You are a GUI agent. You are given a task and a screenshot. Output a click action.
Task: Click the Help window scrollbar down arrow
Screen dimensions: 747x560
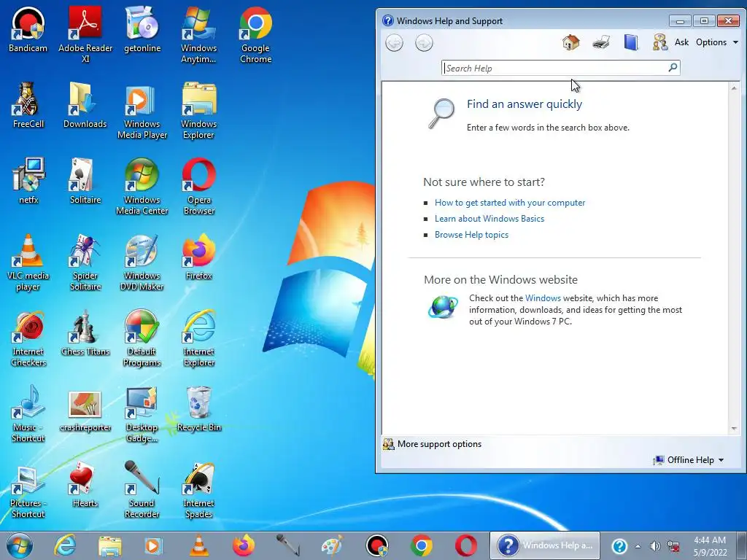click(x=734, y=429)
